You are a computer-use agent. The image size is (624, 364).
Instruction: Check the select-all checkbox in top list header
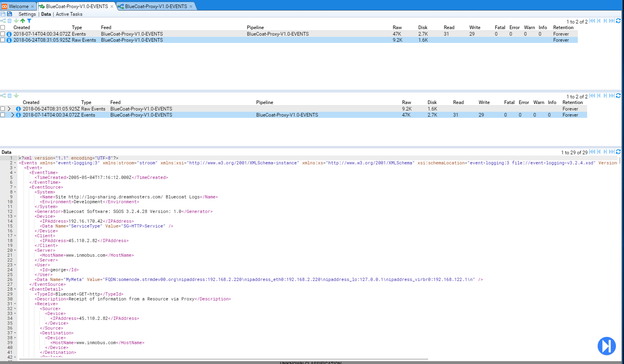pyautogui.click(x=3, y=28)
